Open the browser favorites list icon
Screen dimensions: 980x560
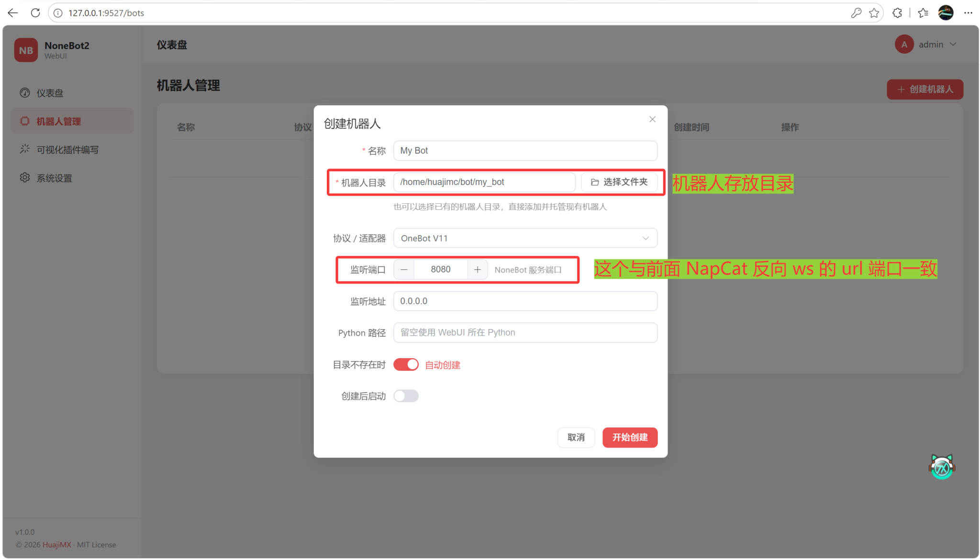tap(923, 13)
